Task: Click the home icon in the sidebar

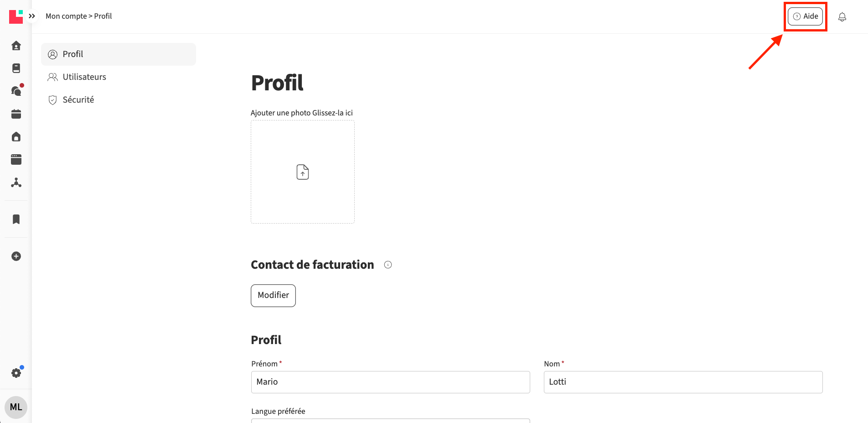Action: click(x=16, y=46)
